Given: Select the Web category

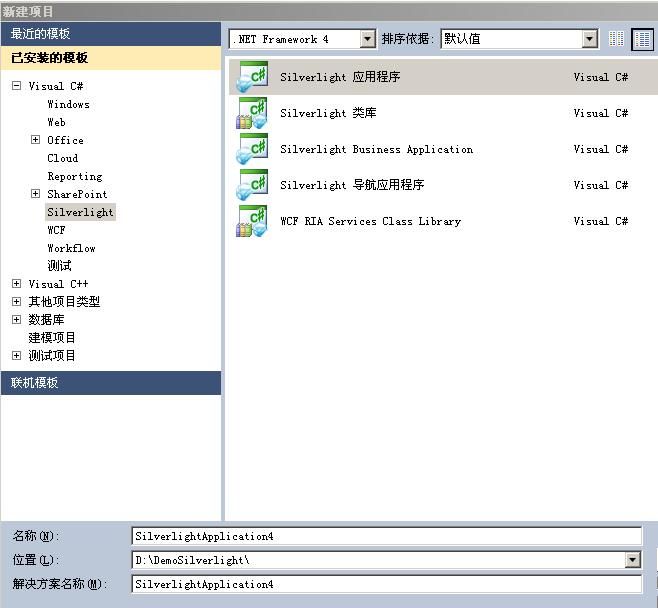Looking at the screenshot, I should 56,122.
